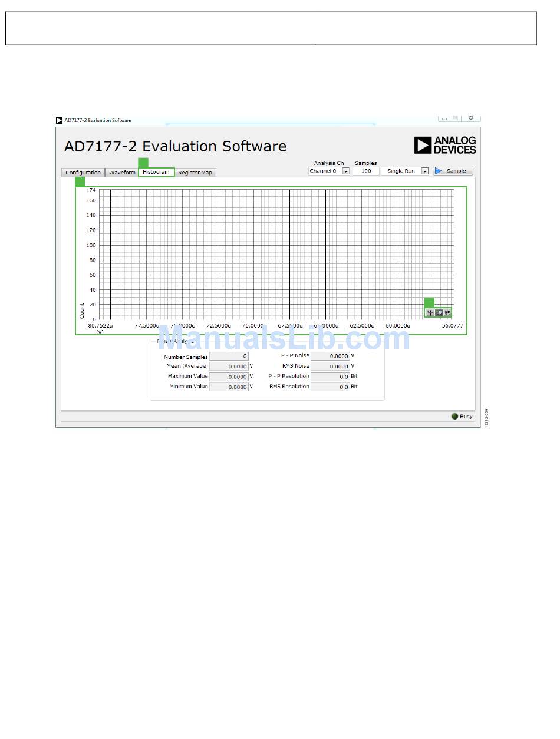560x739 pixels.
Task: Select the crosshair cursor tool on the graph palette
Action: click(430, 313)
